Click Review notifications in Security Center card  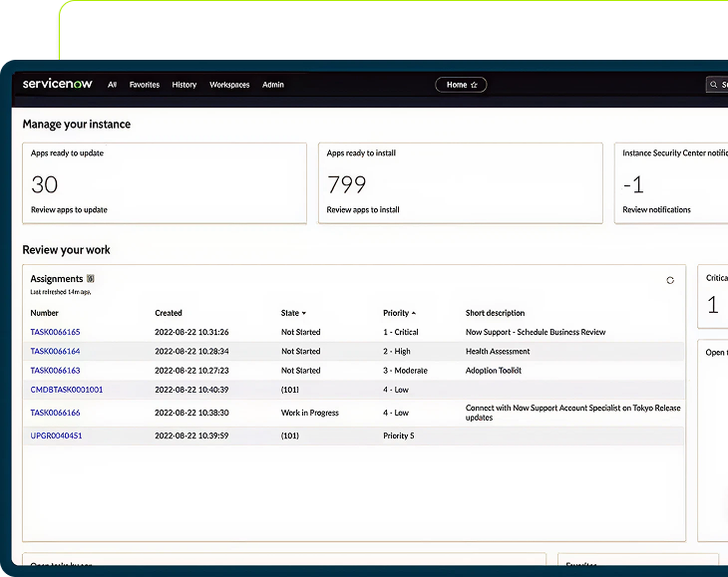pos(656,210)
